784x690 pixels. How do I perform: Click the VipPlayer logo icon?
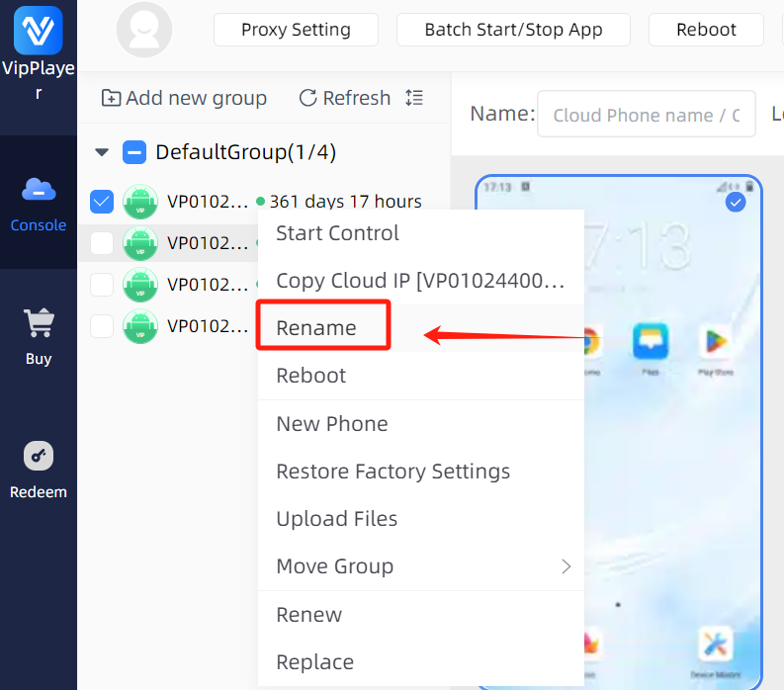click(x=38, y=31)
